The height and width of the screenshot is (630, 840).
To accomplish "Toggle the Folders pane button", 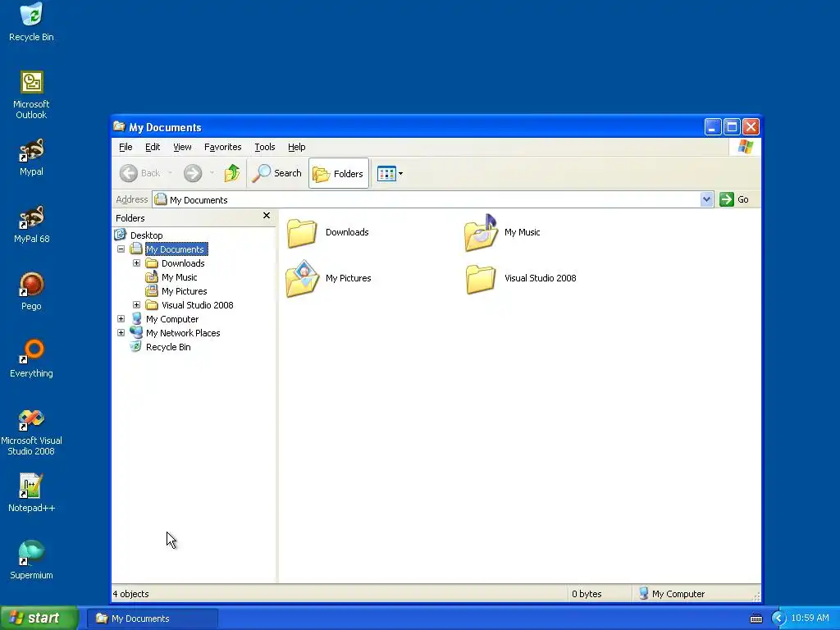I will point(339,174).
